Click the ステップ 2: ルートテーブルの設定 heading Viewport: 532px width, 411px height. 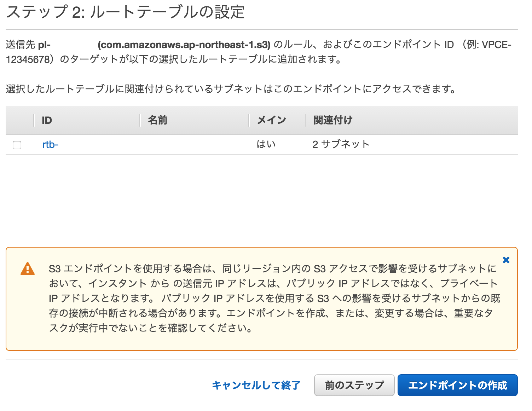[x=125, y=12]
